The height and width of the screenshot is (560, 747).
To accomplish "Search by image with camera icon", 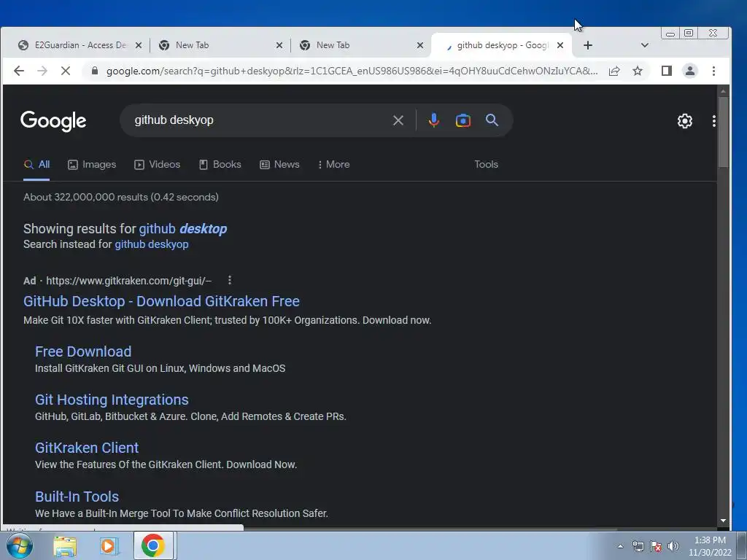I will click(x=463, y=120).
